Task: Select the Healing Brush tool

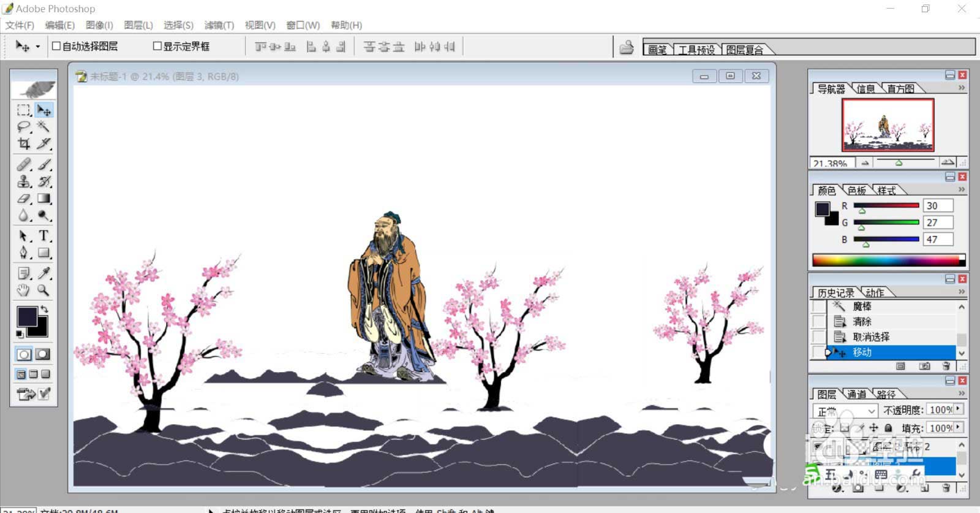Action: coord(24,164)
